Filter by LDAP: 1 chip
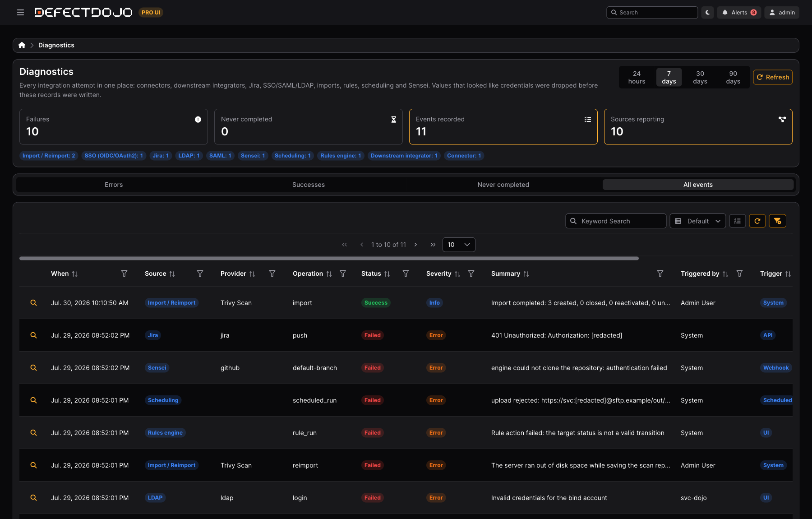812x519 pixels. point(189,156)
